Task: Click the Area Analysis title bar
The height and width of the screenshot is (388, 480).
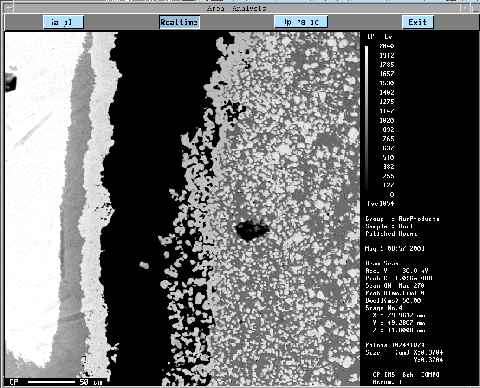Action: tap(236, 8)
